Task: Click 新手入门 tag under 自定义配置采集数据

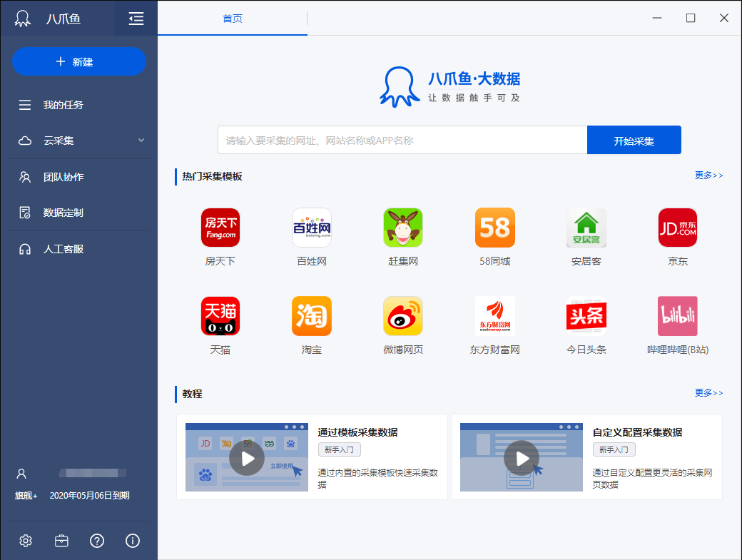Action: 614,449
